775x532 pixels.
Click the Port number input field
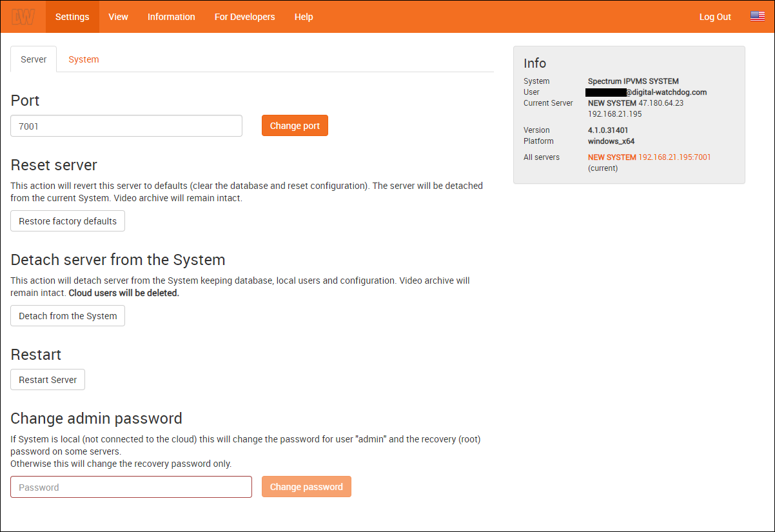[x=126, y=126]
